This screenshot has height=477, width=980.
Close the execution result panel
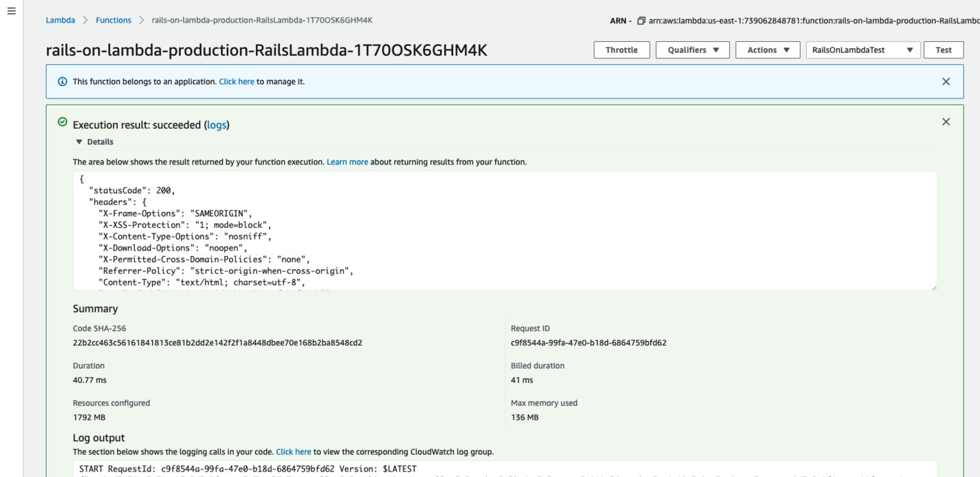[x=946, y=121]
